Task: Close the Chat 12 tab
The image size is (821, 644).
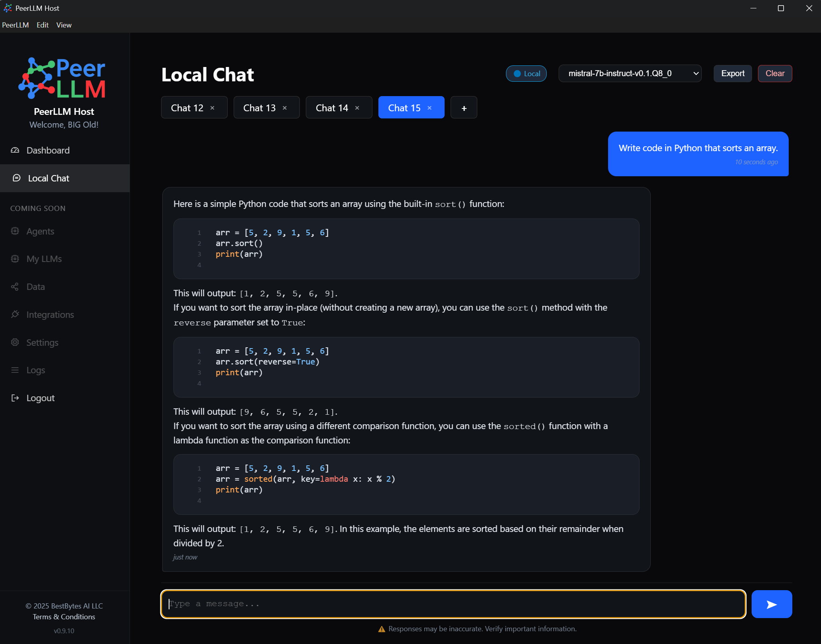Action: (x=213, y=108)
